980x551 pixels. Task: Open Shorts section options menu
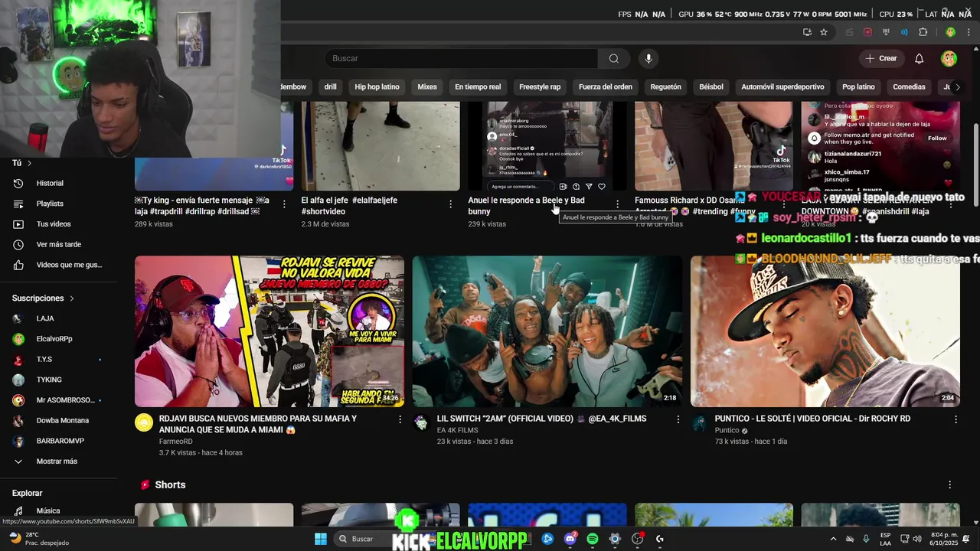click(x=949, y=485)
